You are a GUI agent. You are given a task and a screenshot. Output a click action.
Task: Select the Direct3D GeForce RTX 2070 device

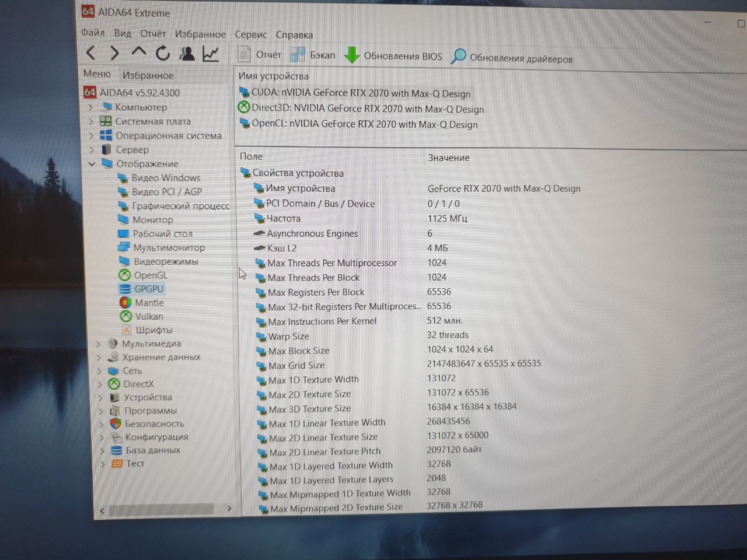[361, 109]
